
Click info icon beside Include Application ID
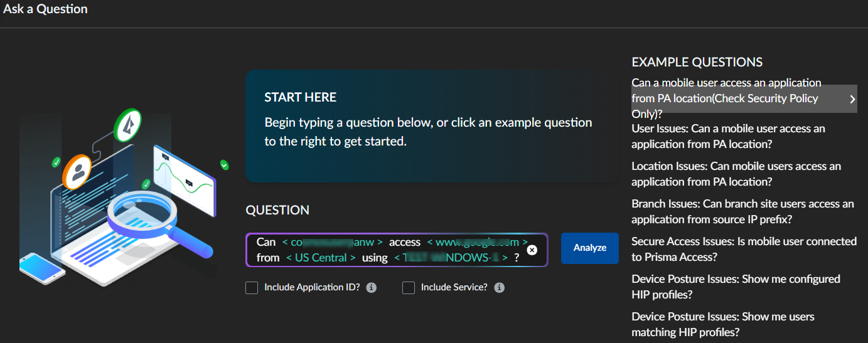(372, 288)
